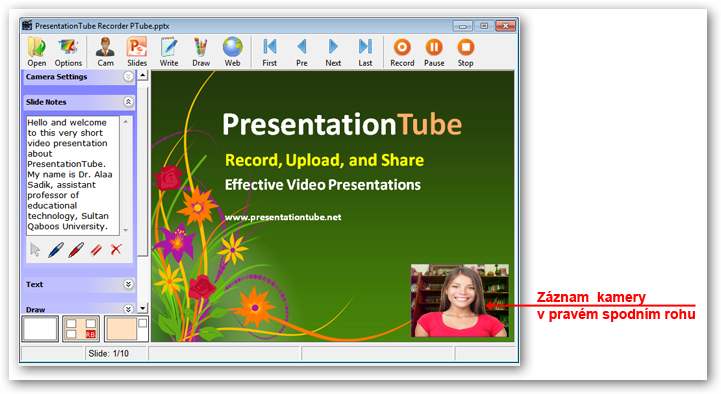This screenshot has width=721, height=394.
Task: Clear annotations with the red X icon
Action: (x=116, y=249)
